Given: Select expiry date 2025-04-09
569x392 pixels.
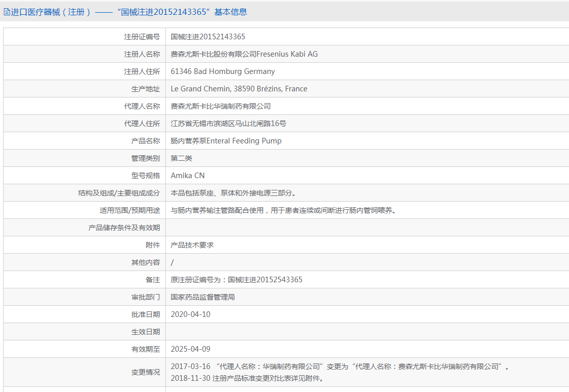Looking at the screenshot, I should tap(190, 349).
